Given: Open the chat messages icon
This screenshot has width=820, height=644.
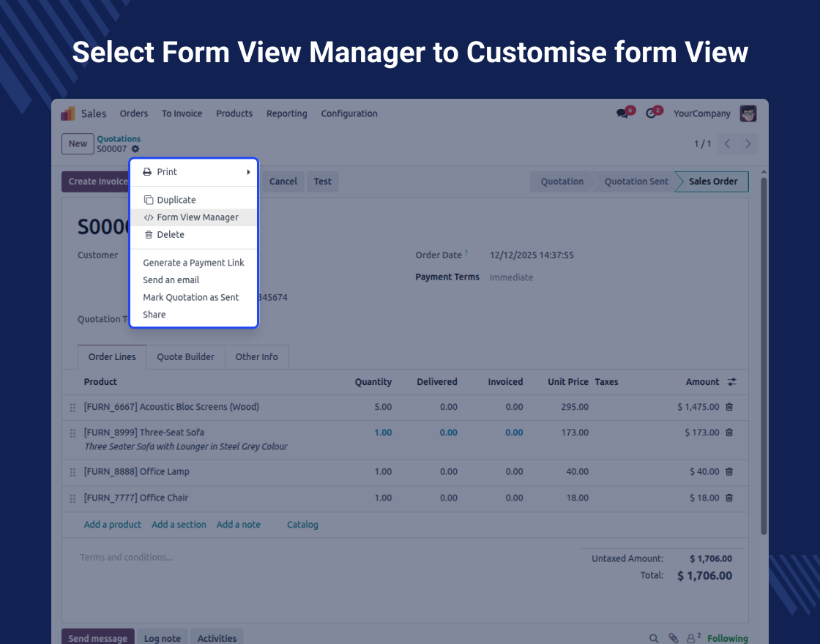Looking at the screenshot, I should coord(623,113).
